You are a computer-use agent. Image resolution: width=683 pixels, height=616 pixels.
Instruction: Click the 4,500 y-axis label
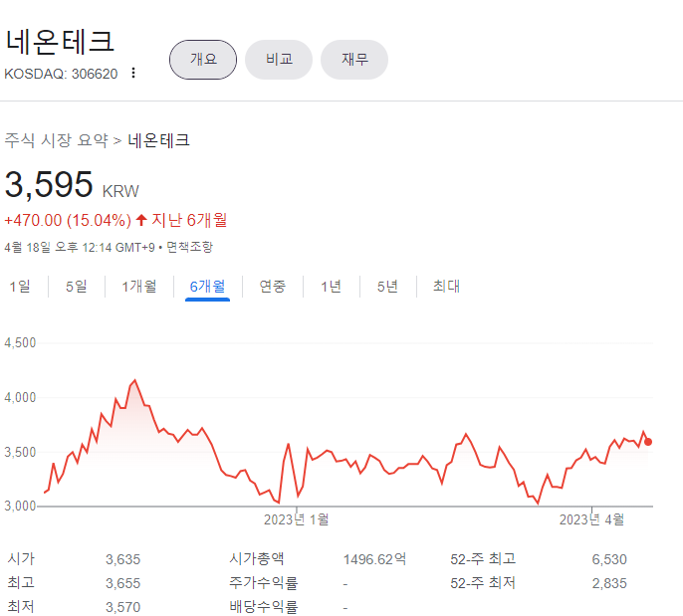coord(20,342)
